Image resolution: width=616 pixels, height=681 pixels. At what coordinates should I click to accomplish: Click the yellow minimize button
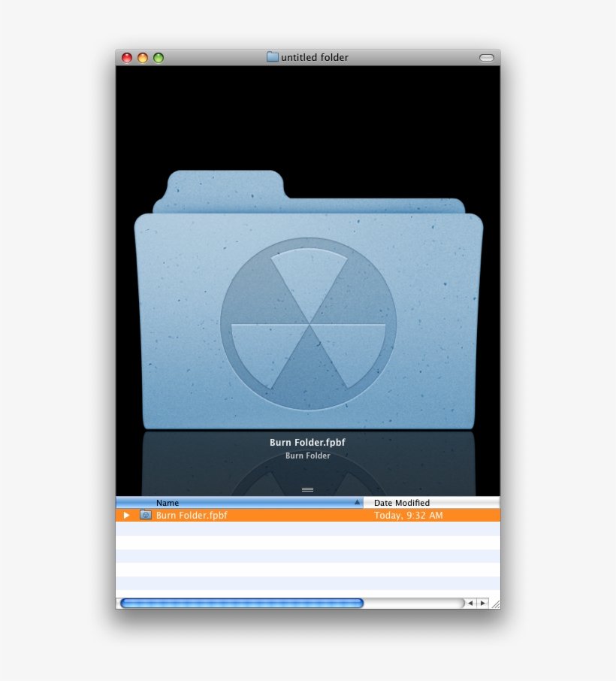(141, 56)
